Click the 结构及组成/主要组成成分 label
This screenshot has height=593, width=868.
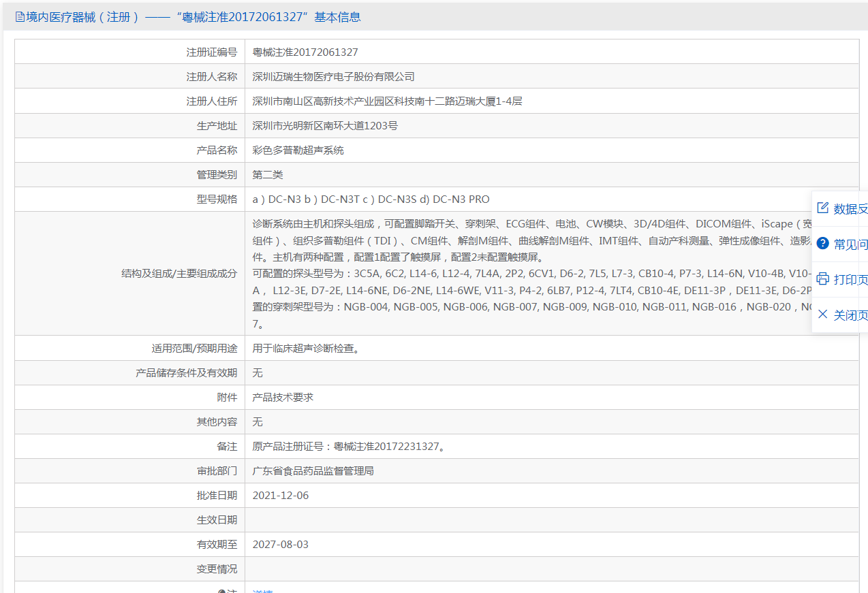(179, 273)
